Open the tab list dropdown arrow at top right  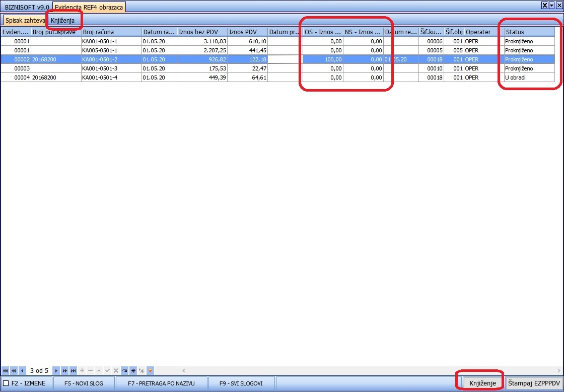(x=552, y=5)
